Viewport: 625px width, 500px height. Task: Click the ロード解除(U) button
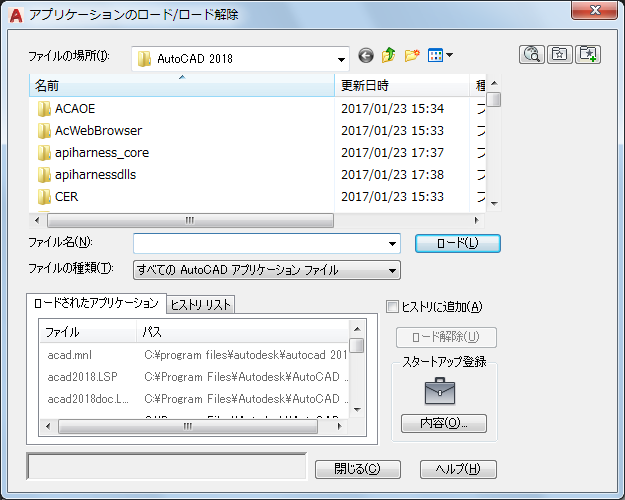click(446, 337)
